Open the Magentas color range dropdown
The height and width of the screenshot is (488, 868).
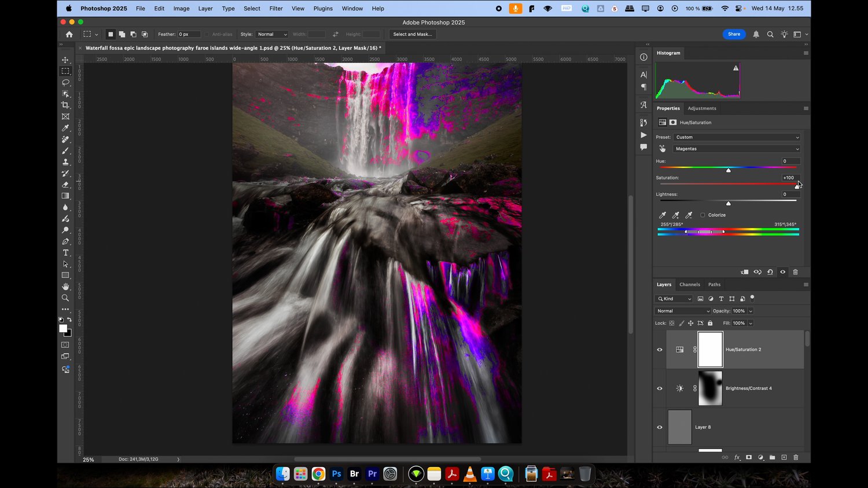pyautogui.click(x=736, y=149)
